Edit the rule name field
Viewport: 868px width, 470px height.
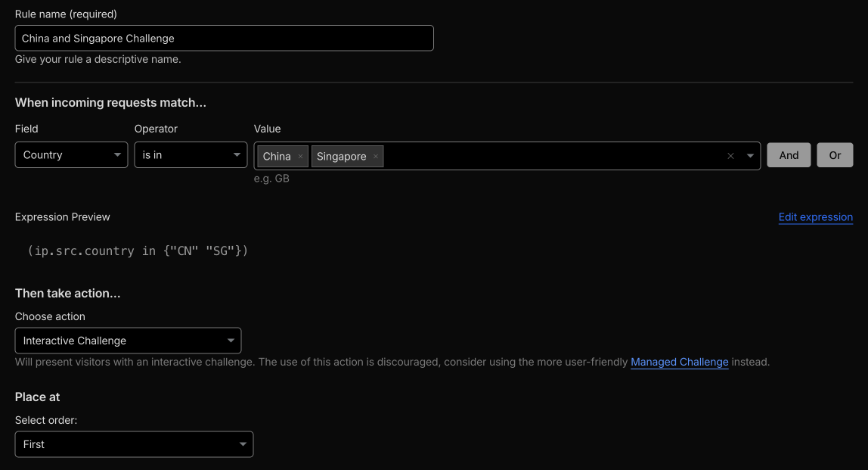point(224,38)
